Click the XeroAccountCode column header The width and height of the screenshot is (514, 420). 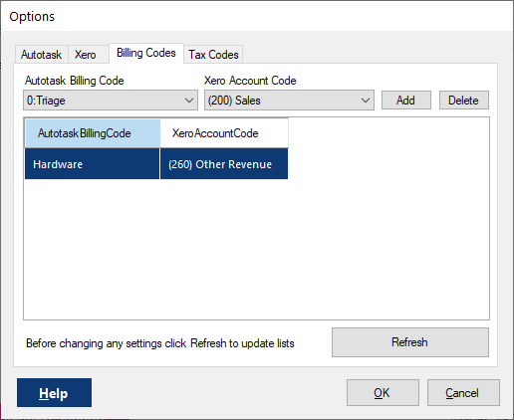(x=224, y=133)
